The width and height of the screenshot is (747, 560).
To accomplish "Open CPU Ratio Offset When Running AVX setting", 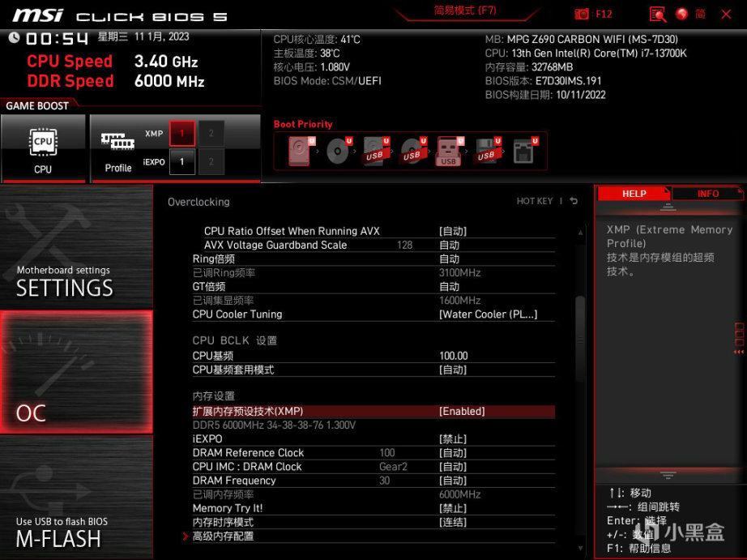I will coord(373,231).
